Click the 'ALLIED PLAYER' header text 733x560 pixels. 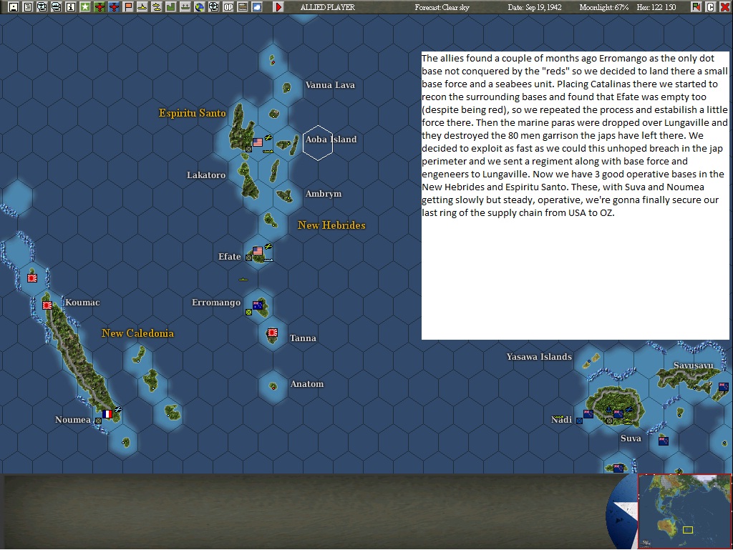pos(328,7)
